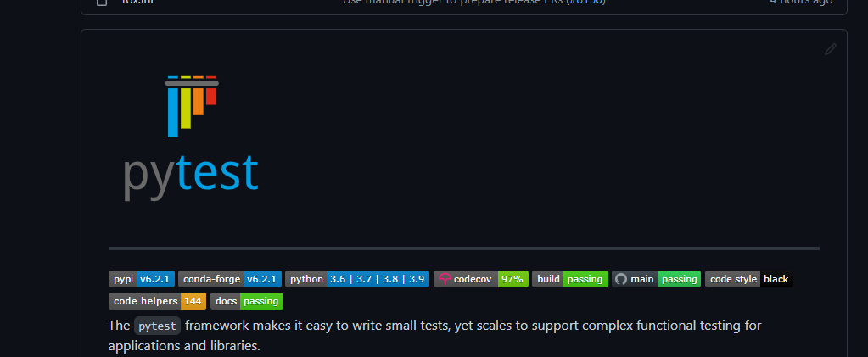This screenshot has width=868, height=357.
Task: Click the pencil edit README icon
Action: [x=831, y=49]
